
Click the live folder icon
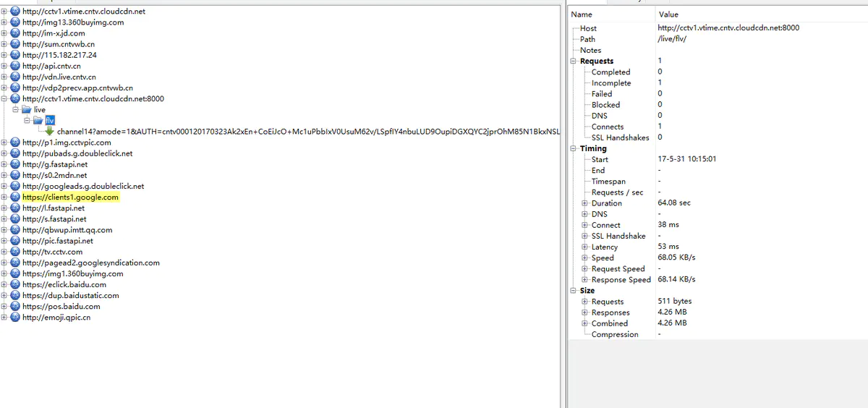[x=27, y=109]
